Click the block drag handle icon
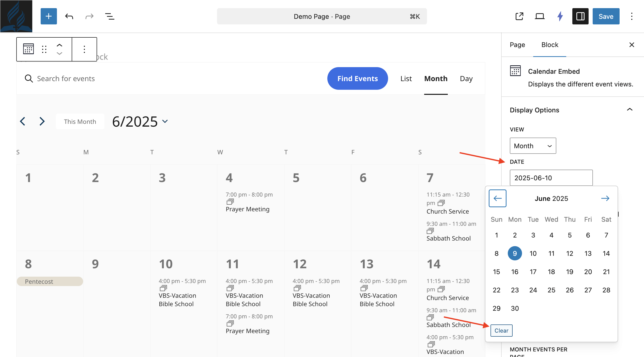 pyautogui.click(x=44, y=49)
